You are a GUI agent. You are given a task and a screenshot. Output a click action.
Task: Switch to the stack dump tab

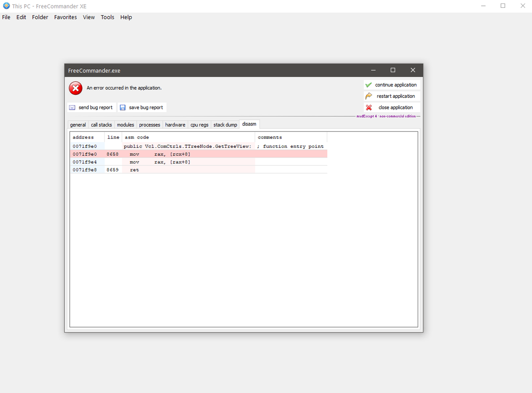(225, 125)
